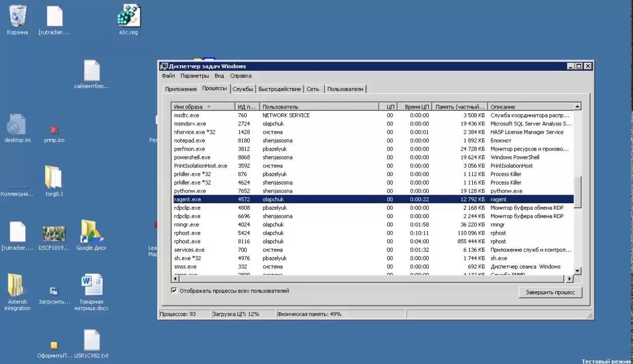The height and width of the screenshot is (364, 633).
Task: Select the сайлентбло... text file icon
Action: 92,74
